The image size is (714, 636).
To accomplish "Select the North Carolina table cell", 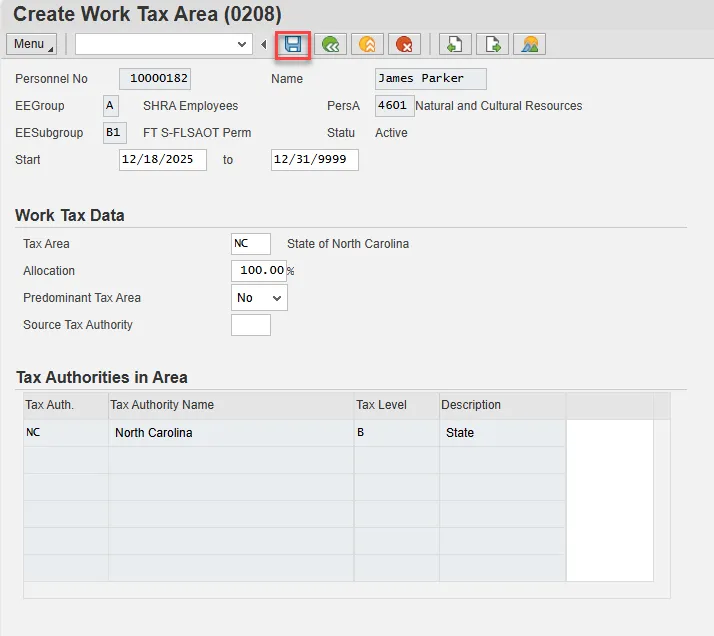I will [230, 433].
